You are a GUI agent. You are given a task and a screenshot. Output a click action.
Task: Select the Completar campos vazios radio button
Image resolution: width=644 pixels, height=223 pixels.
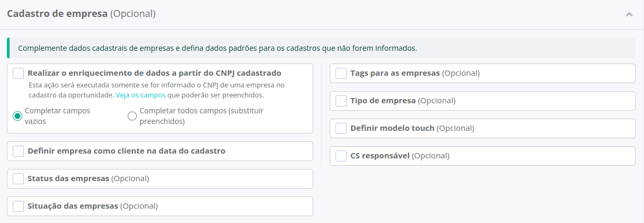pyautogui.click(x=17, y=116)
